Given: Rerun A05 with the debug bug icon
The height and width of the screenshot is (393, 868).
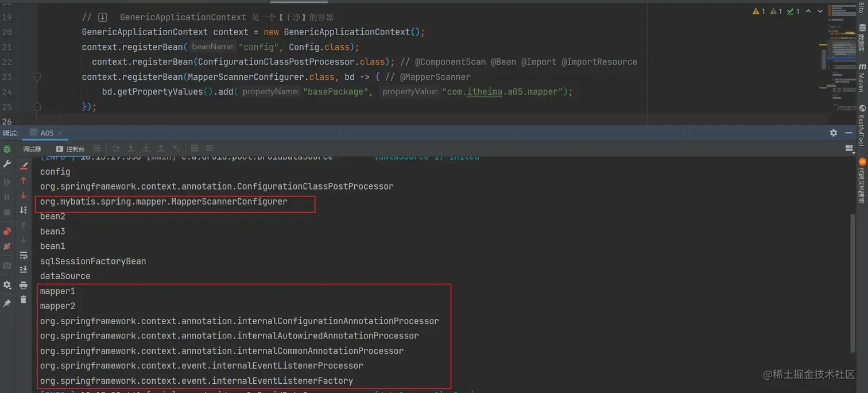Looking at the screenshot, I should tap(7, 149).
